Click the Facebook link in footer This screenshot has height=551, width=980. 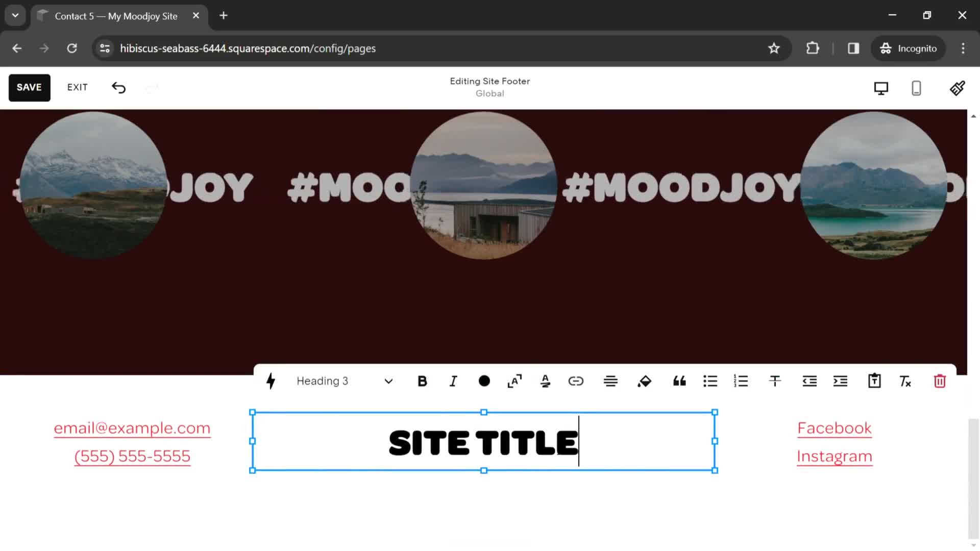point(834,428)
